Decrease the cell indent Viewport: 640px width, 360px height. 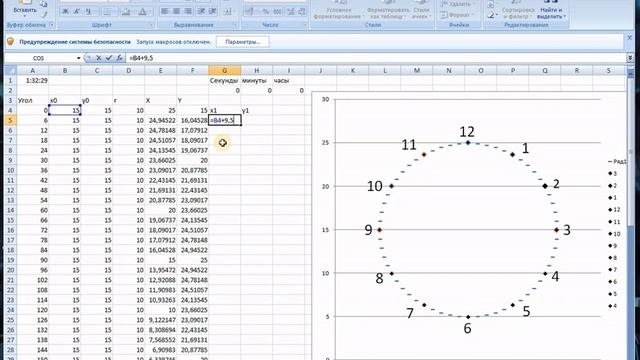201,11
